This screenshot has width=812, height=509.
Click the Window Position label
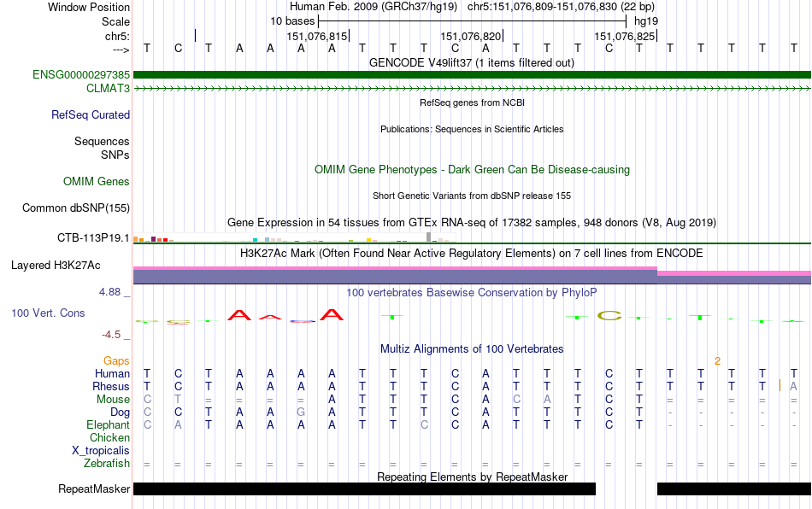[x=89, y=7]
